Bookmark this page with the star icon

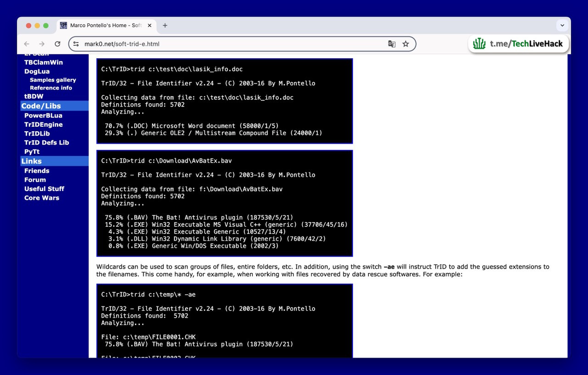click(x=406, y=44)
